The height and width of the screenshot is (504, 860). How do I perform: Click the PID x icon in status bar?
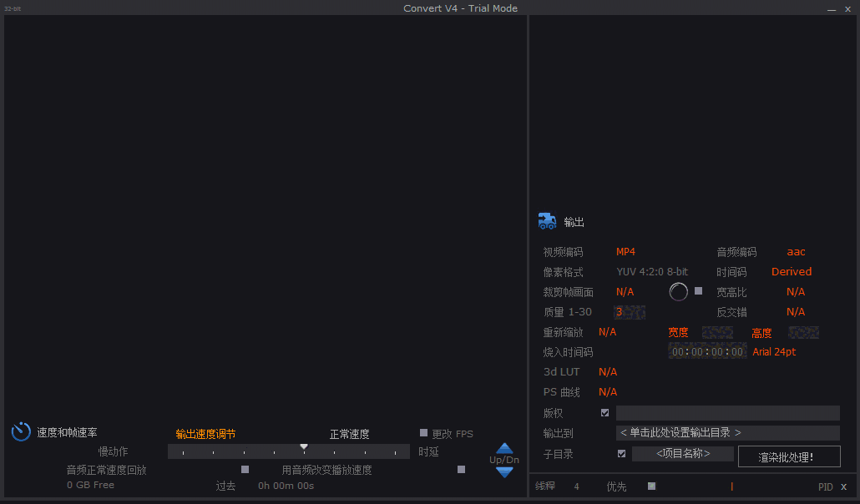(x=843, y=486)
